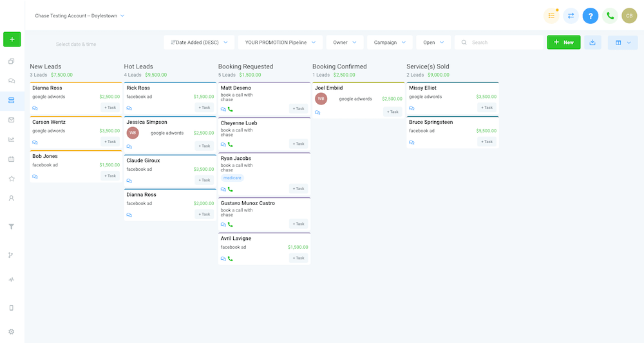Viewport: 644px width, 343px height.
Task: Click the Hot Leads column header
Action: pyautogui.click(x=138, y=66)
